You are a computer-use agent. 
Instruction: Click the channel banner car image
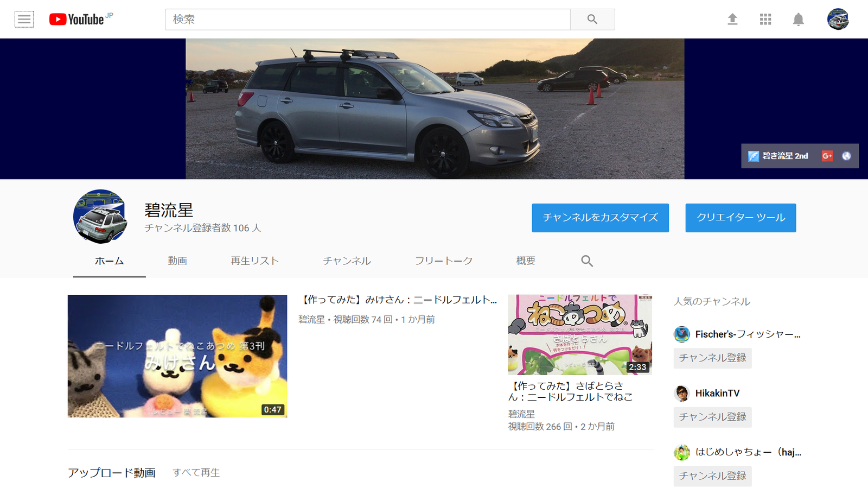[435, 109]
